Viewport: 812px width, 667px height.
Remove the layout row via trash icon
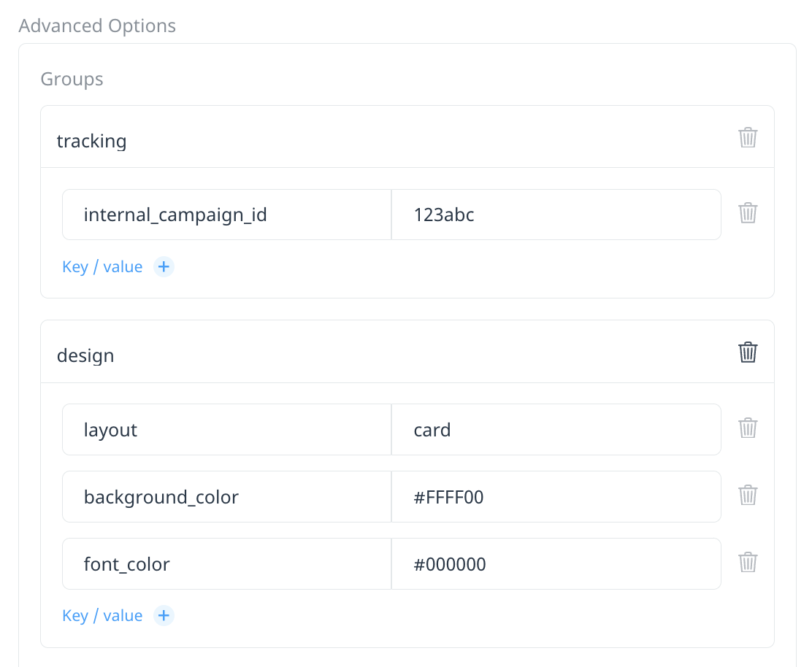click(x=748, y=428)
